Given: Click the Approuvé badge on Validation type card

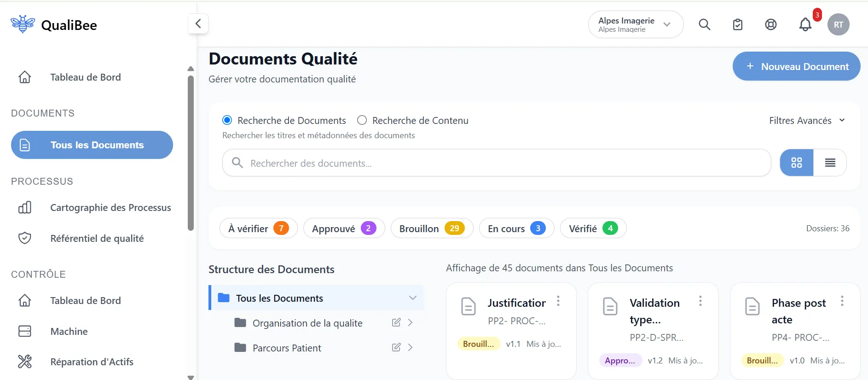Looking at the screenshot, I should coord(620,361).
